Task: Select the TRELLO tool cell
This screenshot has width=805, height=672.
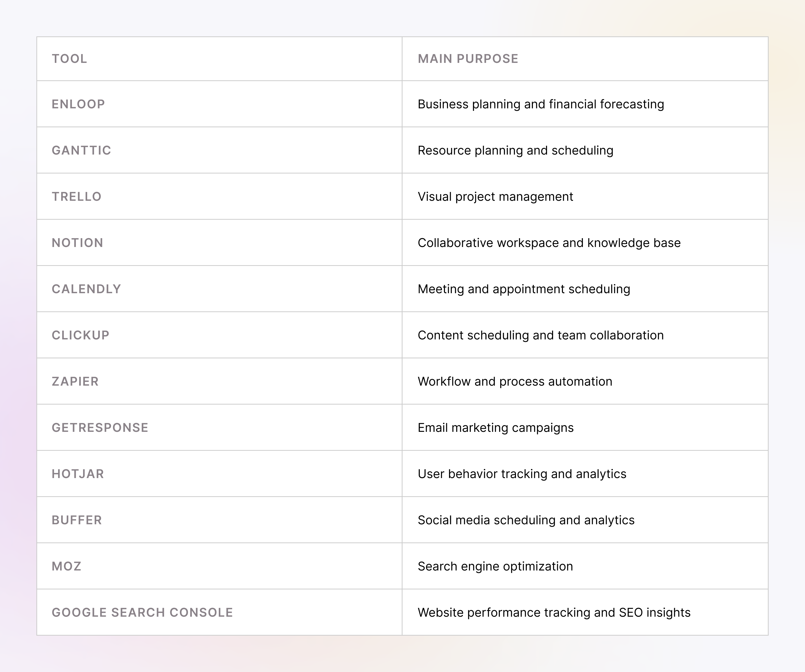Action: pos(219,196)
